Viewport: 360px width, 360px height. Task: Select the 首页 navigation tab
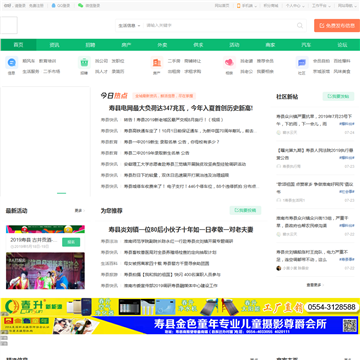coord(18,45)
